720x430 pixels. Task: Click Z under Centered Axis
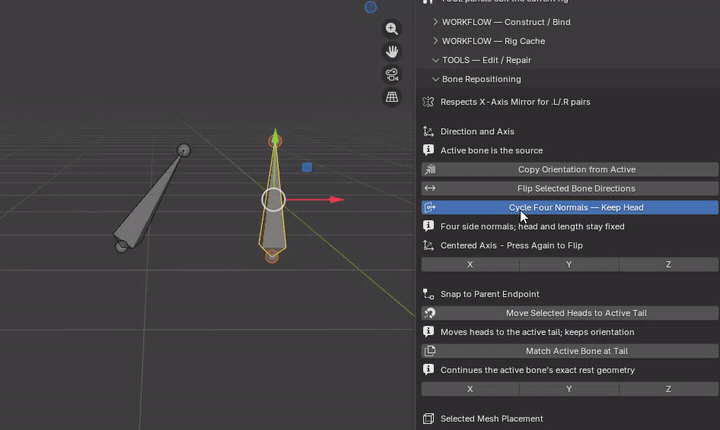[669, 264]
